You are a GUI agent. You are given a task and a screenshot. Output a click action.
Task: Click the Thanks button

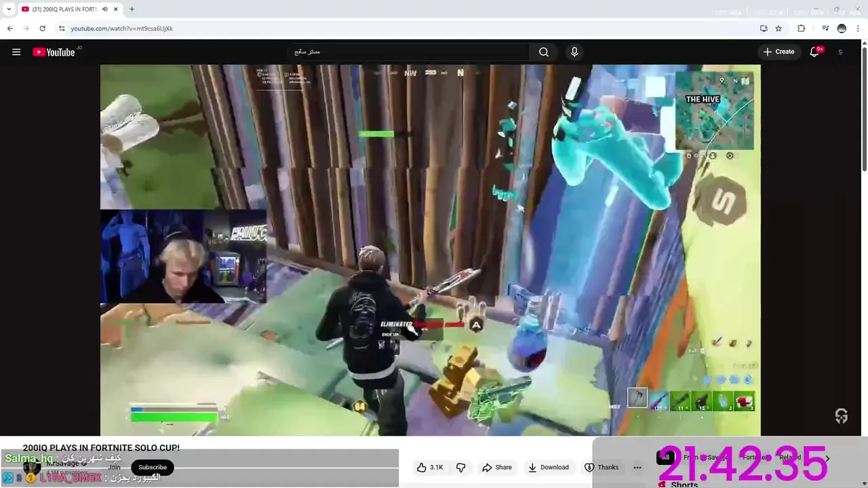(x=601, y=467)
